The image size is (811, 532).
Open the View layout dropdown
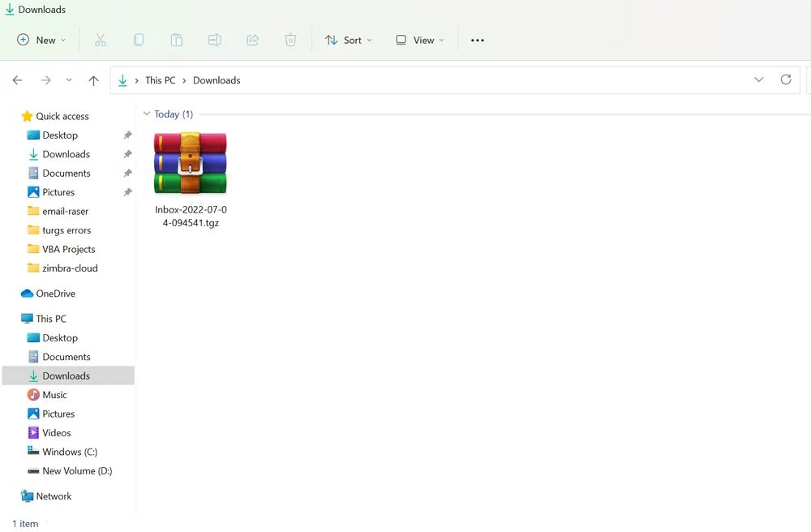pyautogui.click(x=420, y=40)
